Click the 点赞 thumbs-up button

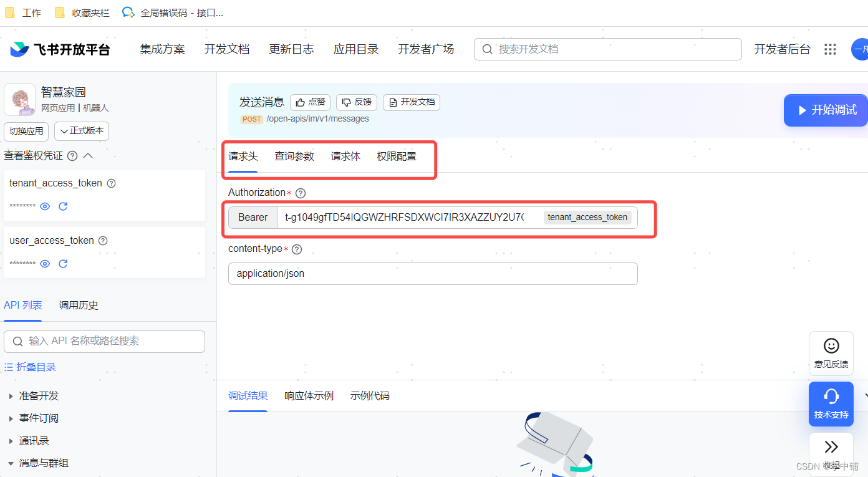pyautogui.click(x=310, y=102)
